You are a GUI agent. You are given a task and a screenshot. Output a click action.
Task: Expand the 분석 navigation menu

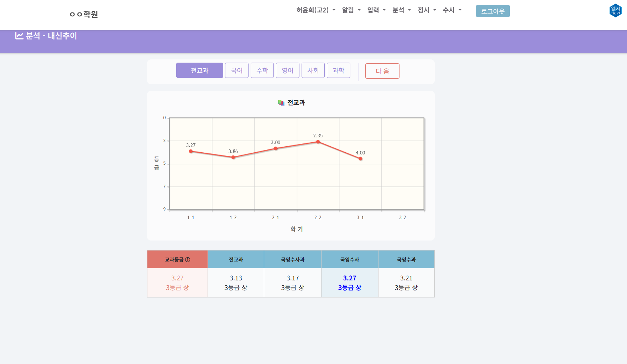(x=402, y=10)
